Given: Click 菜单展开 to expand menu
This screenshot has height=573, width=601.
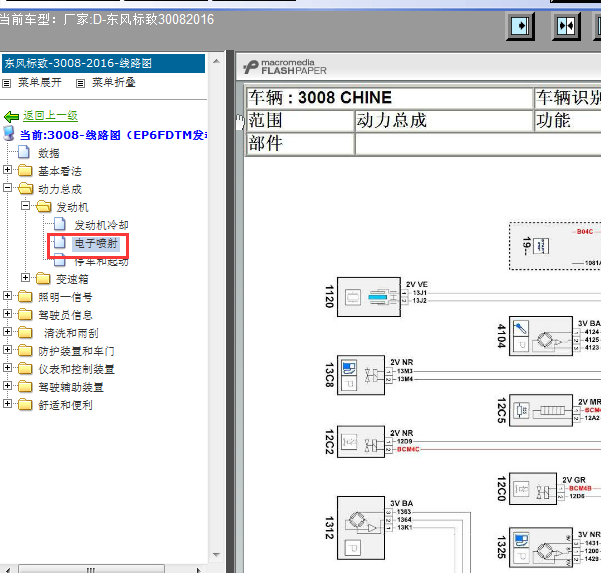Looking at the screenshot, I should tap(40, 82).
